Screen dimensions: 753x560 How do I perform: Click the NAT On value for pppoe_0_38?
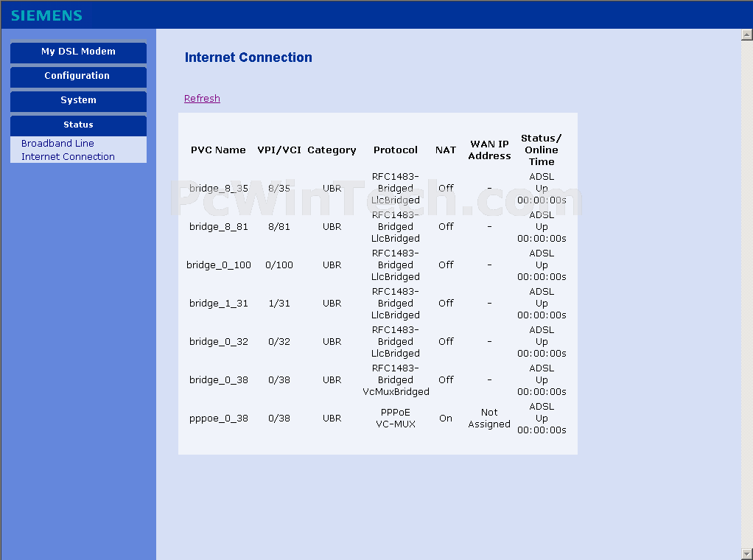coord(446,419)
